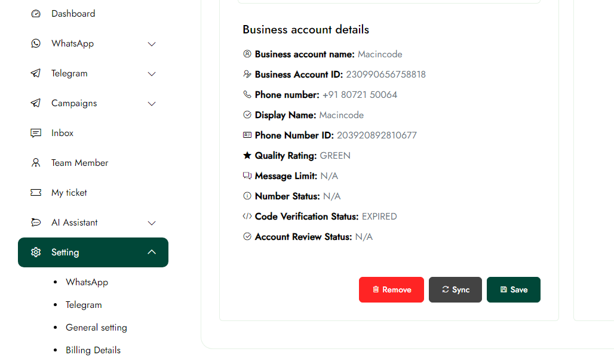
Task: Expand the WhatsApp menu chevron
Action: tap(152, 44)
